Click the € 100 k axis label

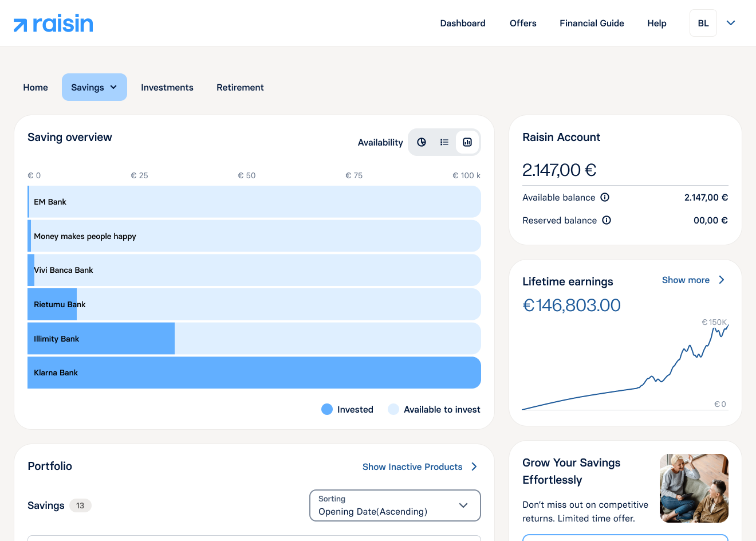(467, 175)
